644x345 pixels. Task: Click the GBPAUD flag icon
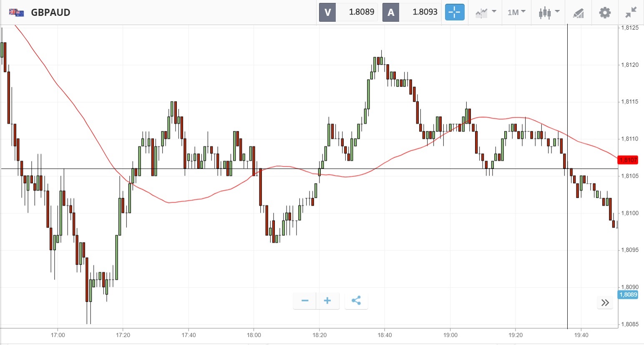click(x=17, y=13)
